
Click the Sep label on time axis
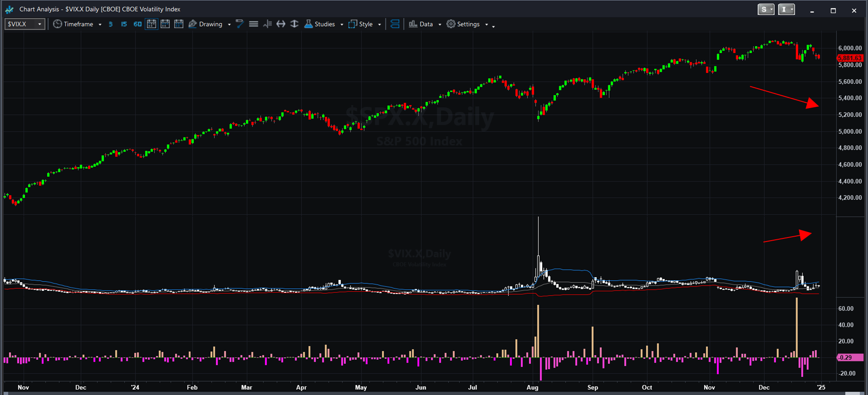pyautogui.click(x=593, y=387)
